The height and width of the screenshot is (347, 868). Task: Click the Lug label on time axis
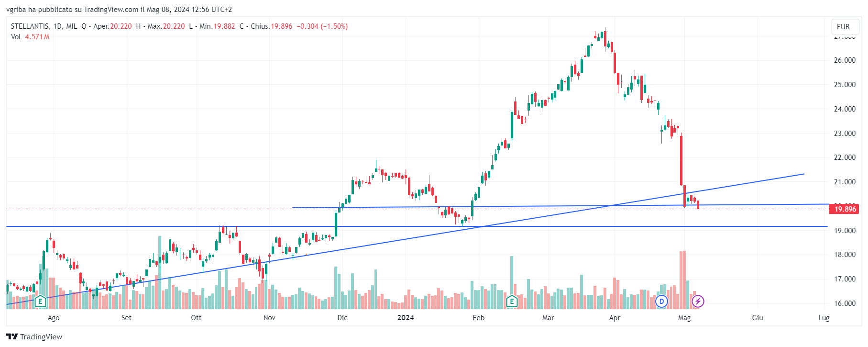[824, 318]
